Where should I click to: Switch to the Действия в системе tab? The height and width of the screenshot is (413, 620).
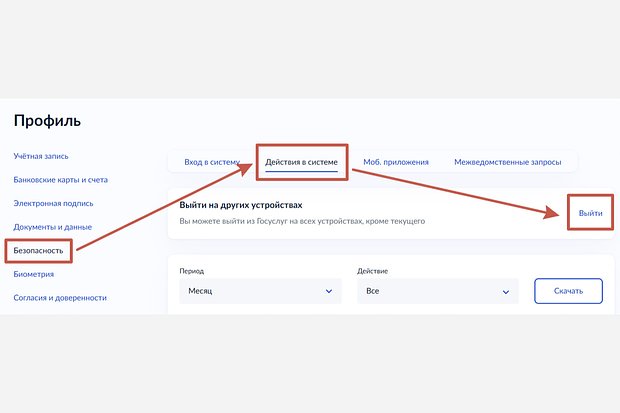point(301,162)
